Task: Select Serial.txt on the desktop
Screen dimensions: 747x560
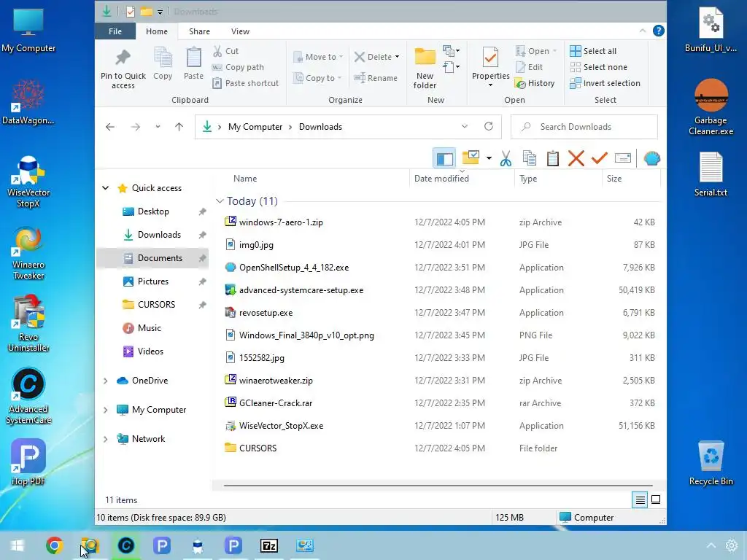Action: [x=711, y=174]
